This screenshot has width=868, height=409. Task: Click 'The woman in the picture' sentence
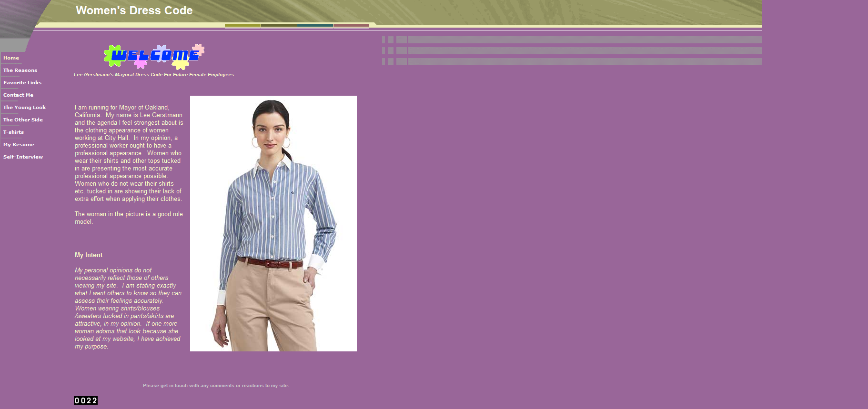click(x=129, y=218)
